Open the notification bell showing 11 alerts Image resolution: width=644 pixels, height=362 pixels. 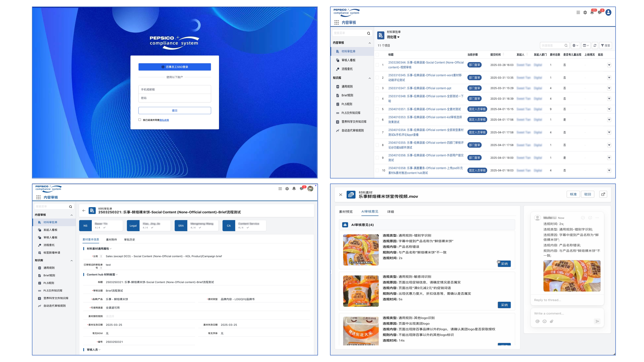pyautogui.click(x=592, y=12)
